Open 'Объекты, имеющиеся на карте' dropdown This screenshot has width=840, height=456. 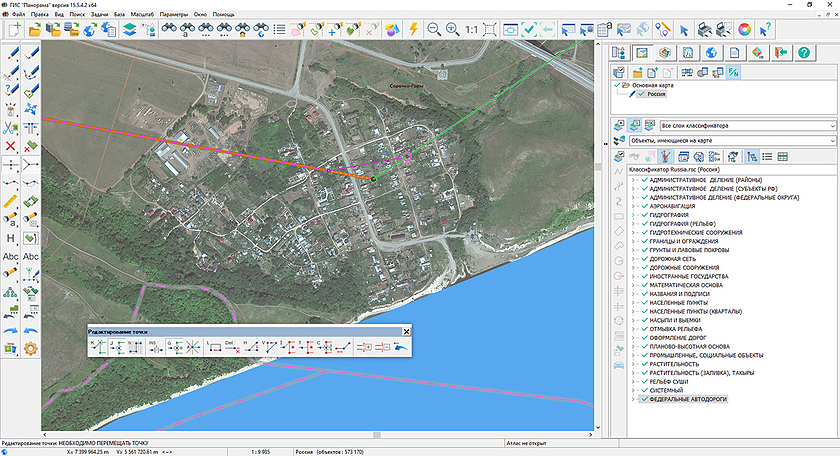[831, 141]
